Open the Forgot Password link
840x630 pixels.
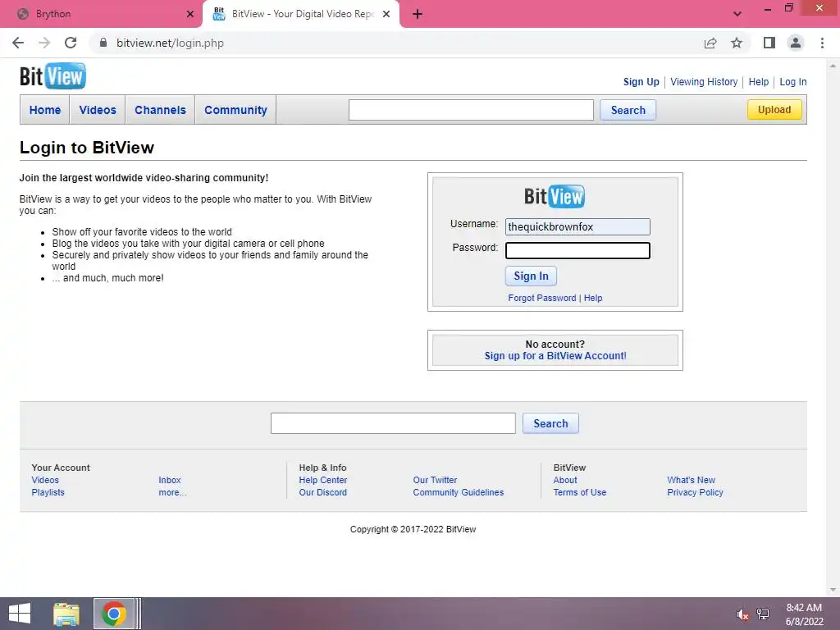coord(542,298)
